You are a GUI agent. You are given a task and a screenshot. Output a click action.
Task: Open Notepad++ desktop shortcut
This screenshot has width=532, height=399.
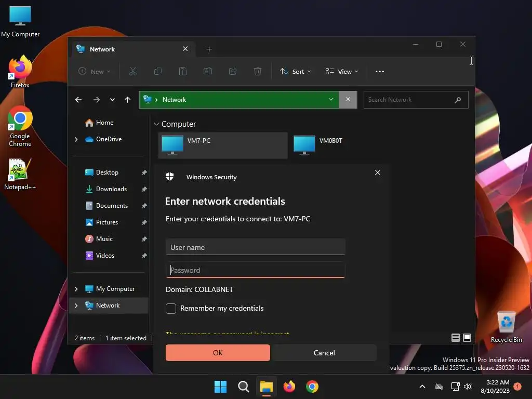click(x=20, y=174)
